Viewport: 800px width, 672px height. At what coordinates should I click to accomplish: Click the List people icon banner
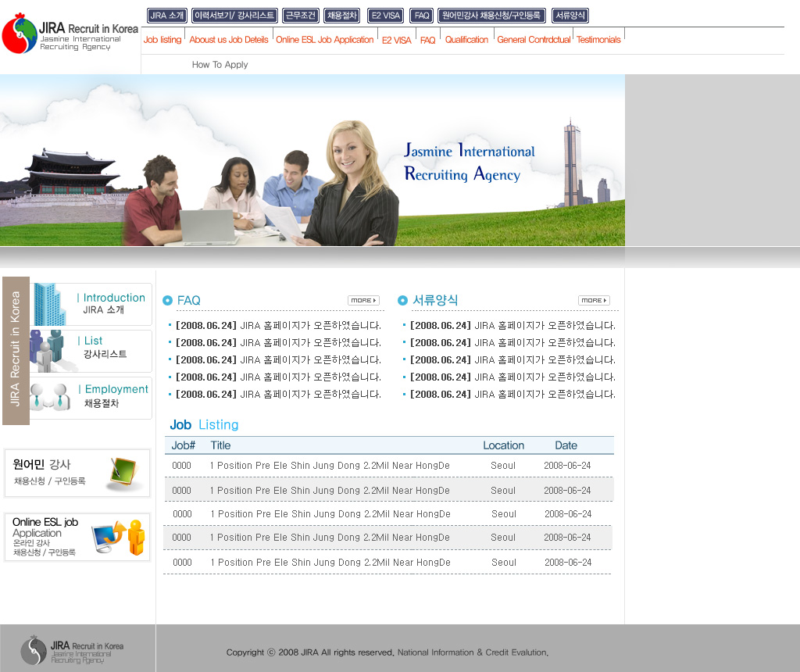[91, 351]
